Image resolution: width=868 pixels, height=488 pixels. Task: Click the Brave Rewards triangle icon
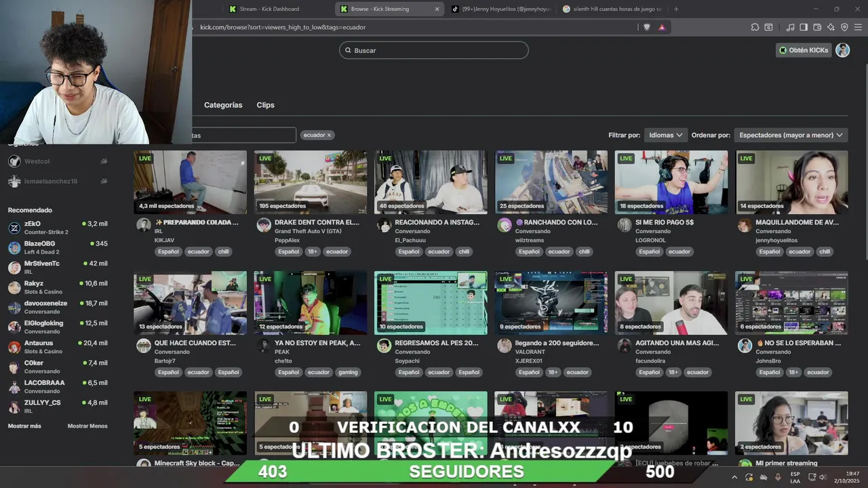coord(662,27)
